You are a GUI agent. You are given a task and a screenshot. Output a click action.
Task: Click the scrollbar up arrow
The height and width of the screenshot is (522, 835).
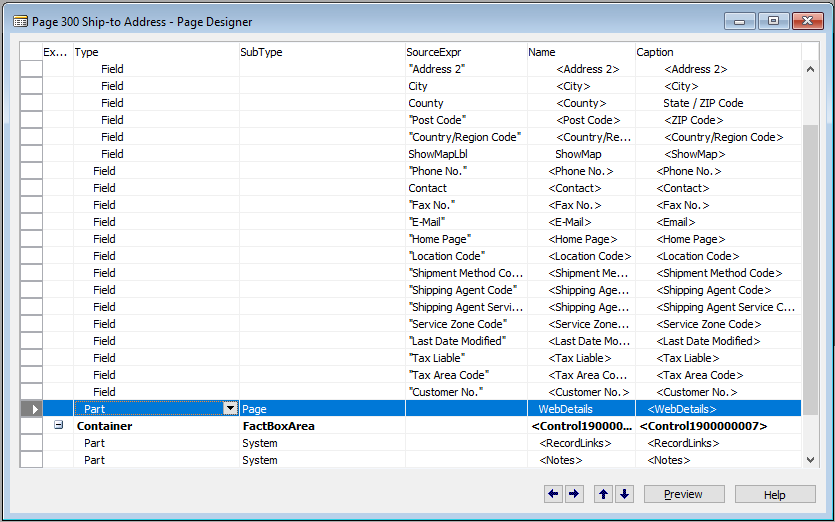(x=810, y=69)
